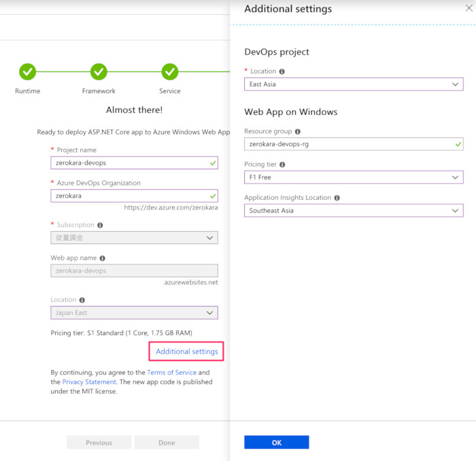The height and width of the screenshot is (461, 476).
Task: Open the F1 Free pricing tier dropdown
Action: coord(354,177)
